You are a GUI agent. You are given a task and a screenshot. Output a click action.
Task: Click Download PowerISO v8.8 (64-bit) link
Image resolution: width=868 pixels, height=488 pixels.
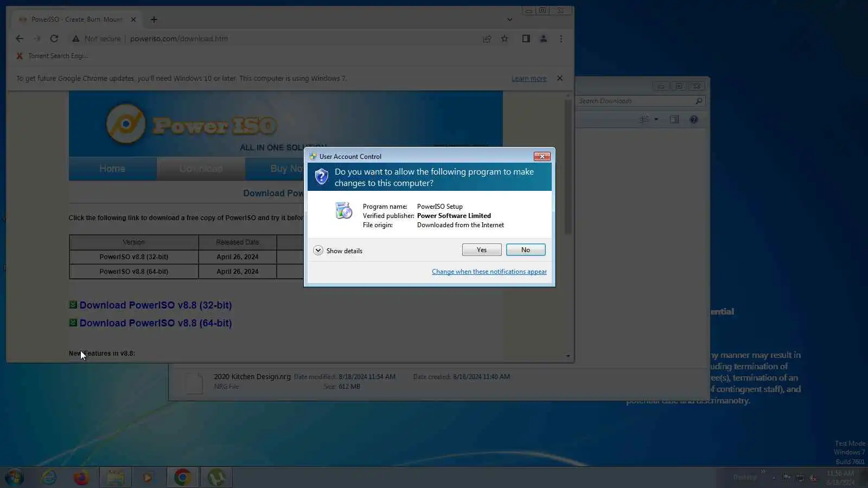[x=156, y=323]
